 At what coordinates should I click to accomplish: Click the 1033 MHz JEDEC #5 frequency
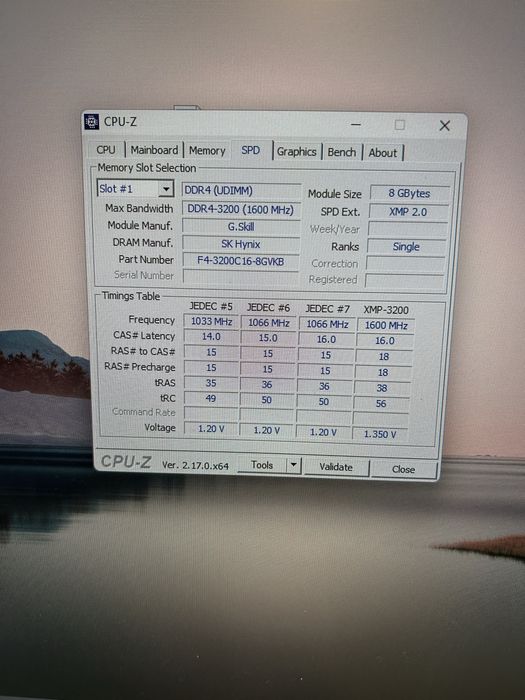[x=212, y=321]
